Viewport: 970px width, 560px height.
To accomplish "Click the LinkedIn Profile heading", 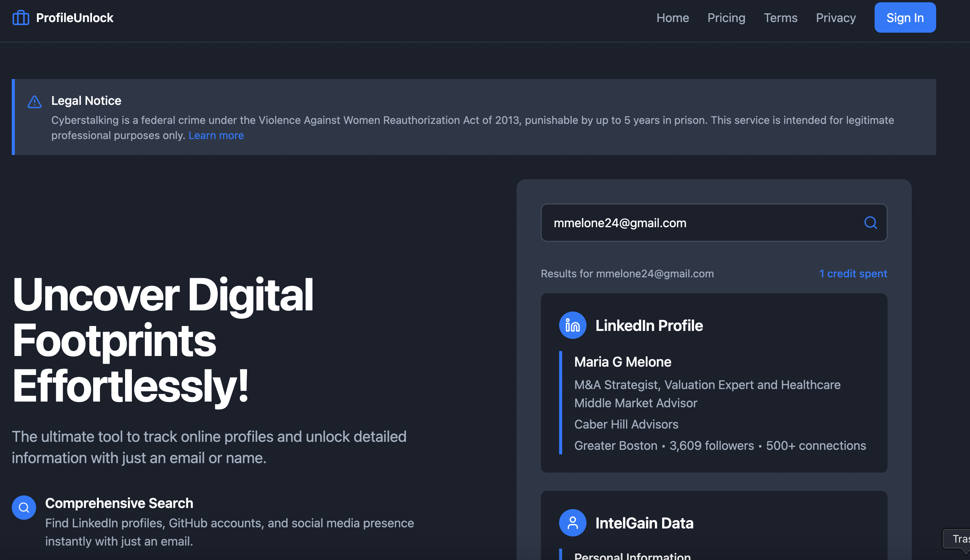I will pyautogui.click(x=649, y=325).
